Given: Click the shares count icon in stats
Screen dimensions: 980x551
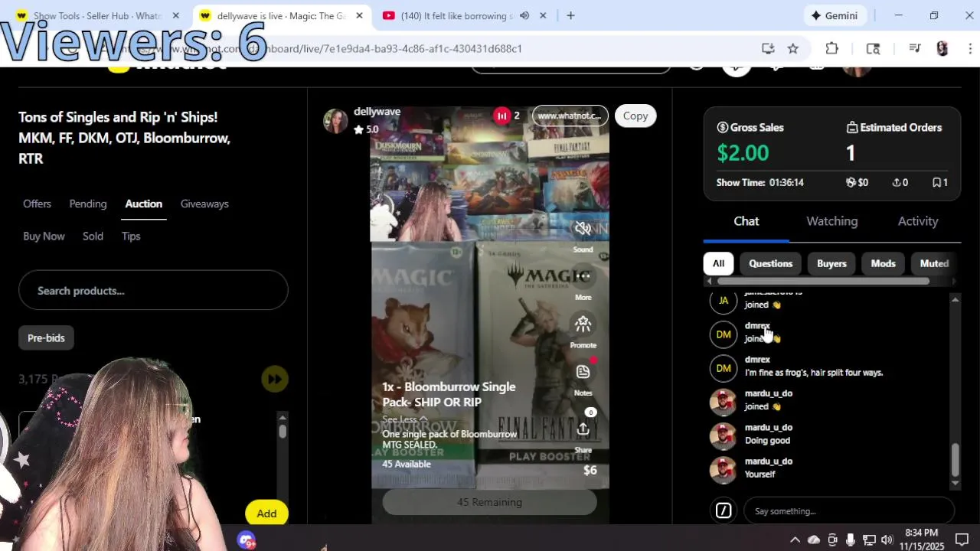Looking at the screenshot, I should point(897,183).
